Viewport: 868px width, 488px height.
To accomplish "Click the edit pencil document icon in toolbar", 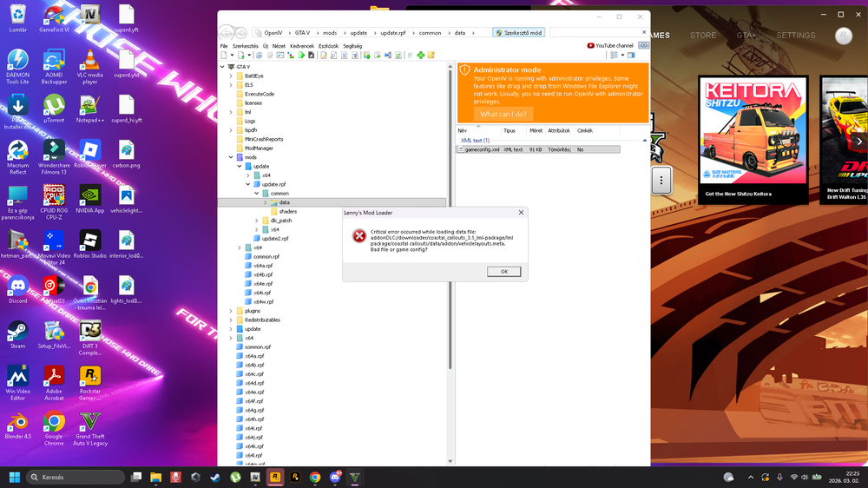I will point(324,56).
